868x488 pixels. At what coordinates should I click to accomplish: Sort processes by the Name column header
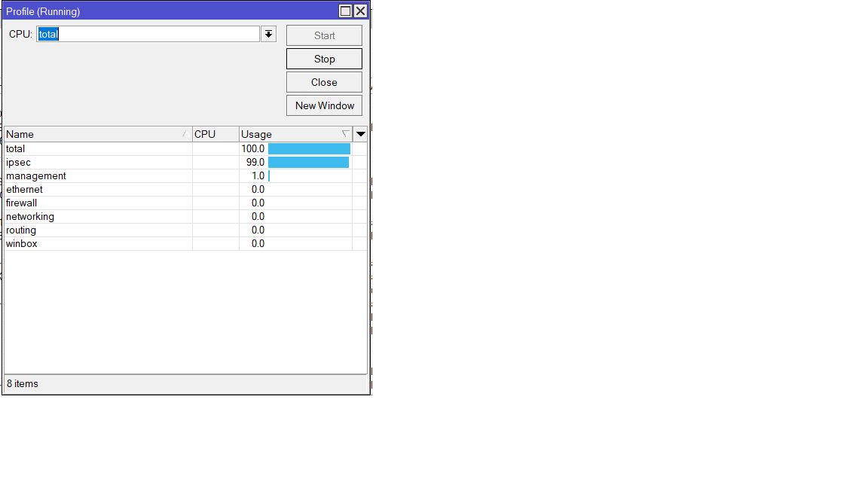pyautogui.click(x=90, y=133)
